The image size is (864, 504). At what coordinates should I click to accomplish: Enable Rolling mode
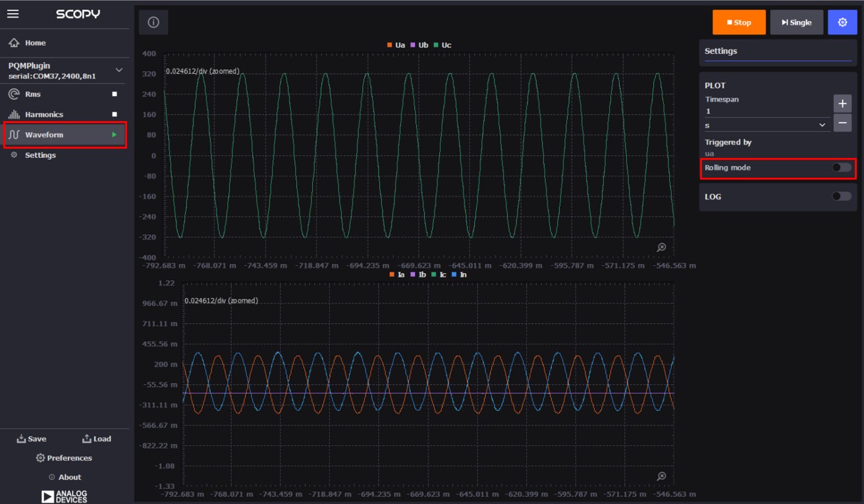pos(840,168)
